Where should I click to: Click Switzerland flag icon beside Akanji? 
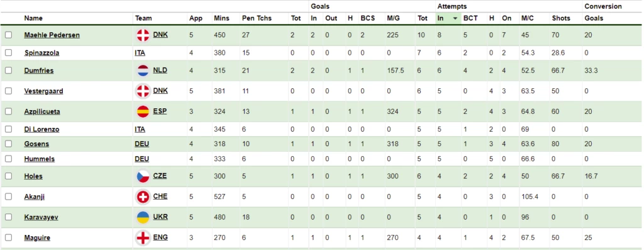(143, 197)
